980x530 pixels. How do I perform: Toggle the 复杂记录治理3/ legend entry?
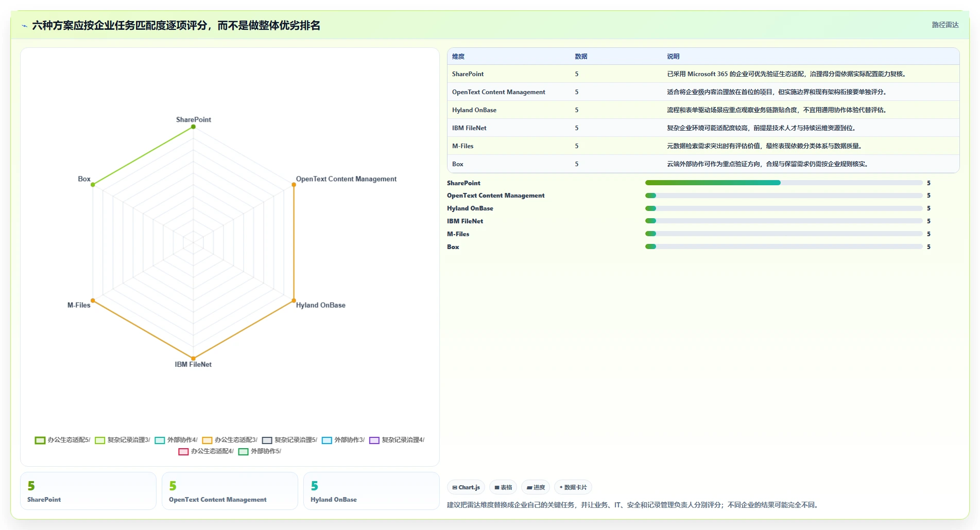[x=123, y=440]
